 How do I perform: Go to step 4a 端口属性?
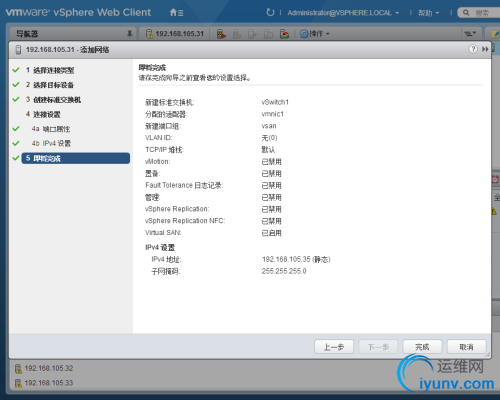click(x=51, y=129)
